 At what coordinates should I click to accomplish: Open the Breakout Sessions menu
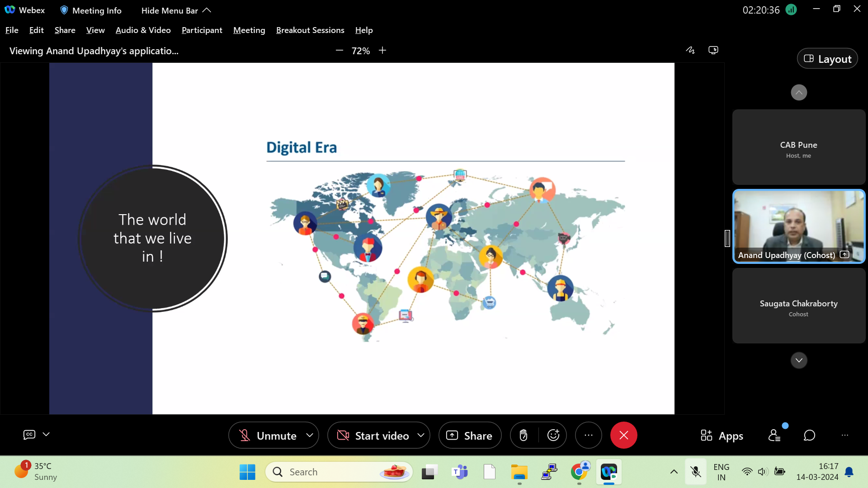click(x=310, y=30)
